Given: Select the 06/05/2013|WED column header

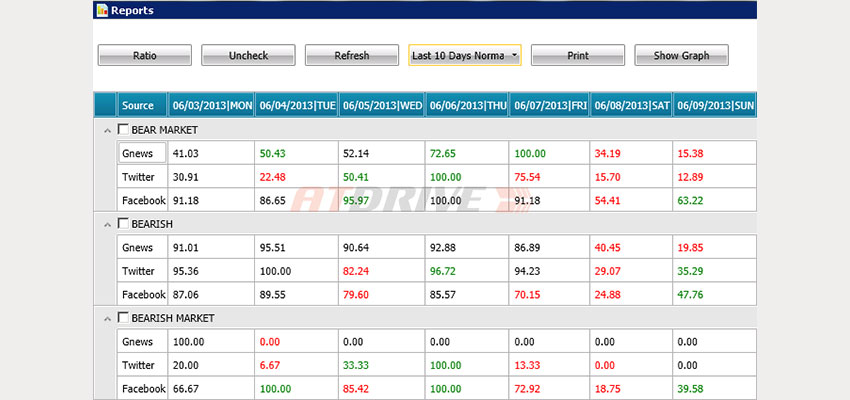Looking at the screenshot, I should [x=382, y=105].
